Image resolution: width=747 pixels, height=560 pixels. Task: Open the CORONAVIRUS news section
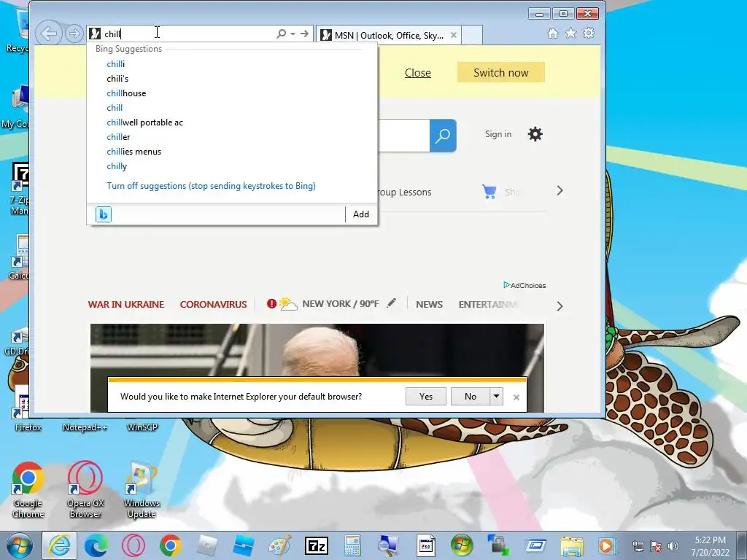[214, 304]
